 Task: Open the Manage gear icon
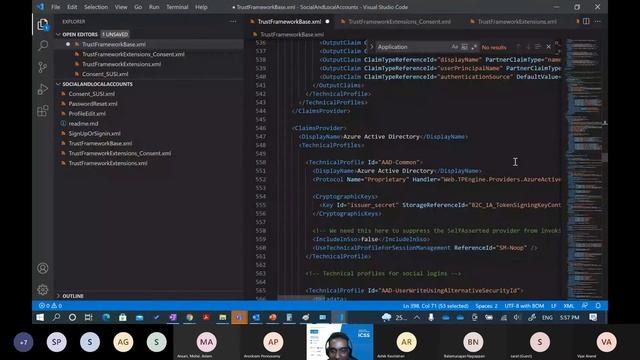pyautogui.click(x=43, y=290)
